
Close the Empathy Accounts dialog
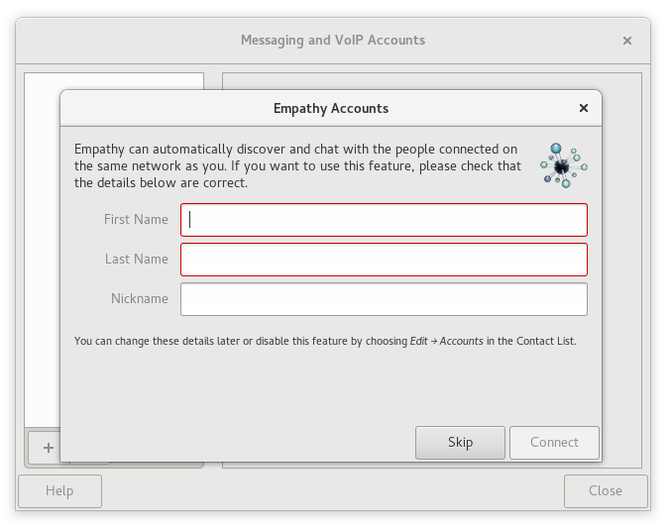point(583,108)
